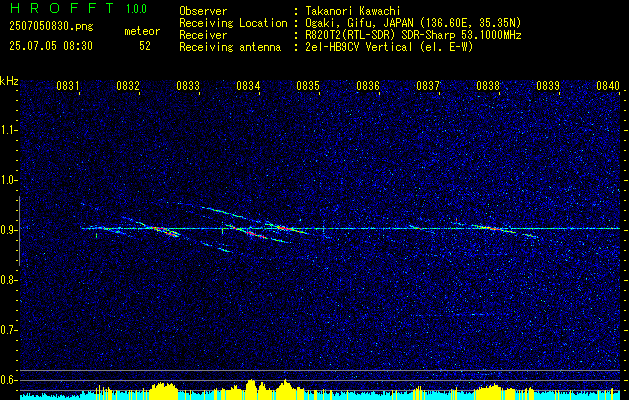Click the 0834 time marker
629x400 pixels.
[x=248, y=85]
